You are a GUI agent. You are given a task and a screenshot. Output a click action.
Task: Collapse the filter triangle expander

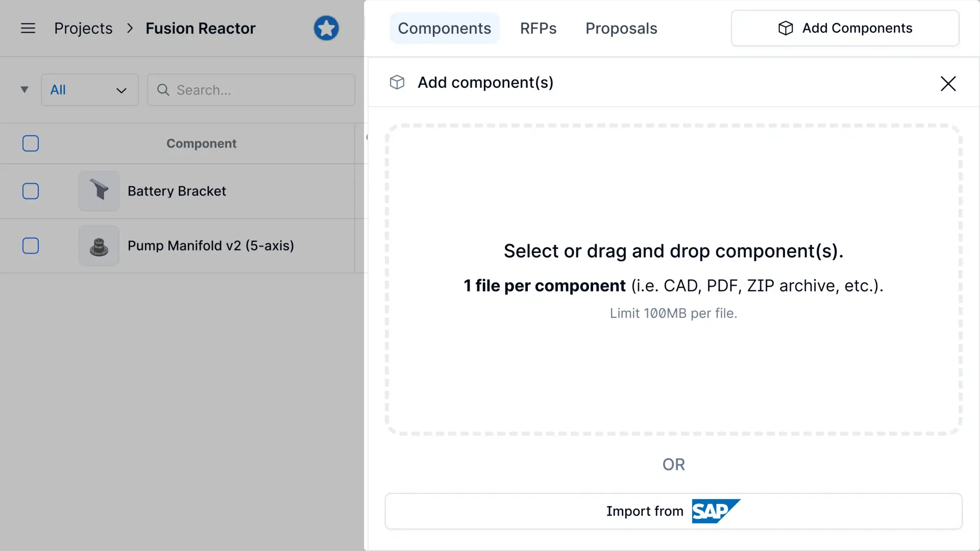pyautogui.click(x=24, y=90)
